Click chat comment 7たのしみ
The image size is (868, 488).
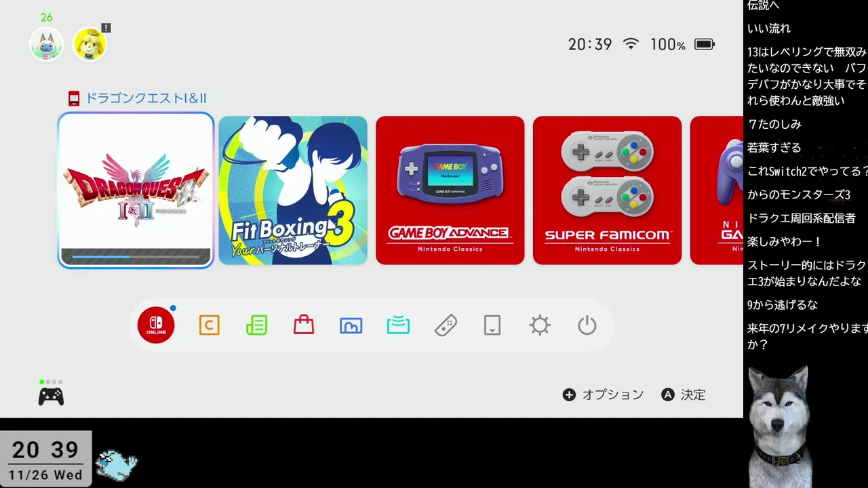click(774, 124)
